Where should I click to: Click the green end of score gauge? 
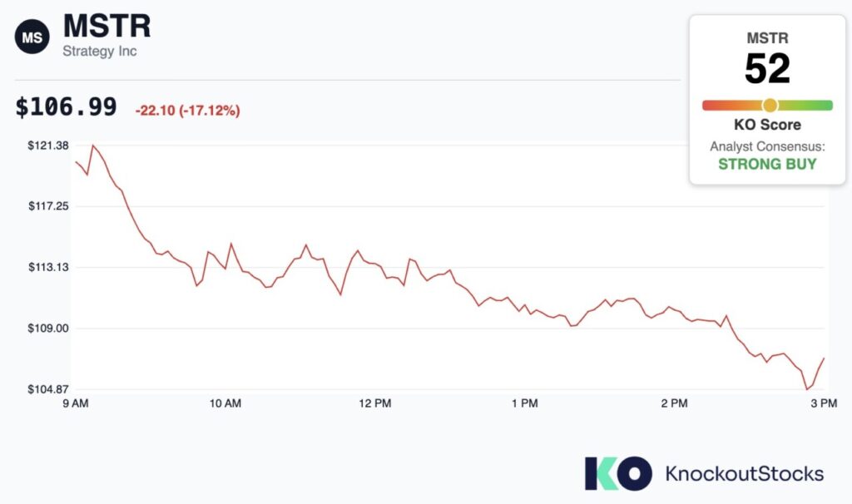826,105
